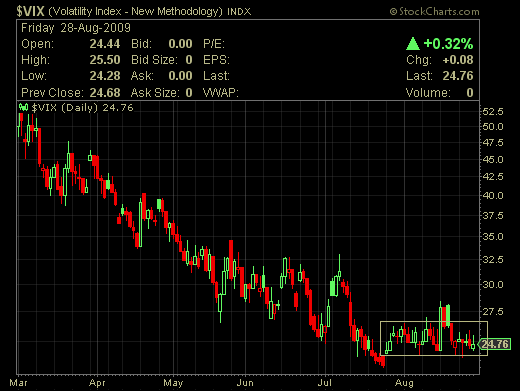
Task: Click the $VIX (Daily) 24.76 chart legend
Action: [x=82, y=108]
